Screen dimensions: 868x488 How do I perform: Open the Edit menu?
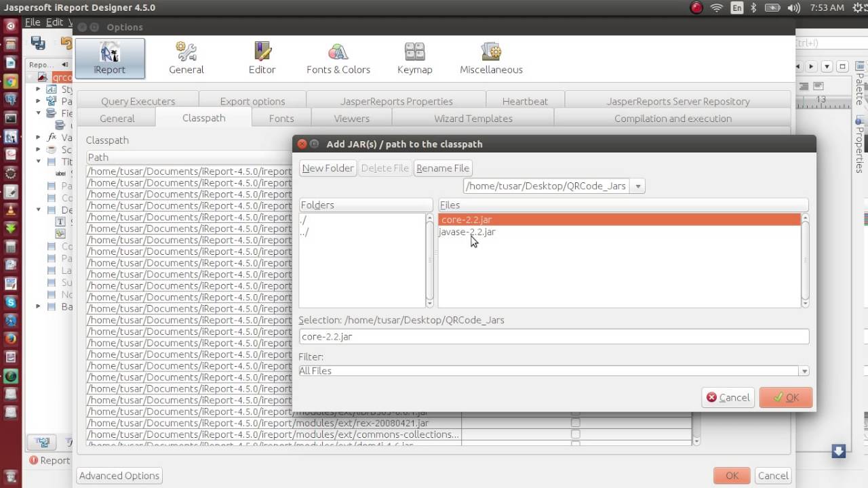pos(55,22)
